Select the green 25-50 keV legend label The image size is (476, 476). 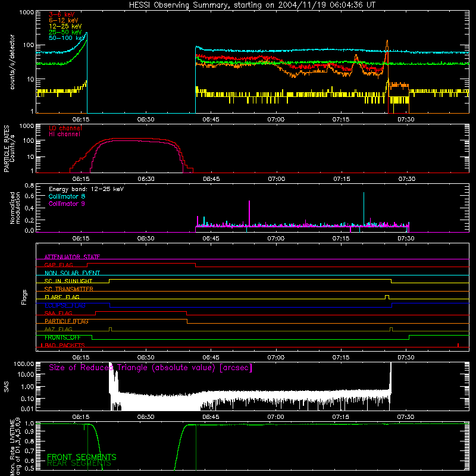point(65,32)
